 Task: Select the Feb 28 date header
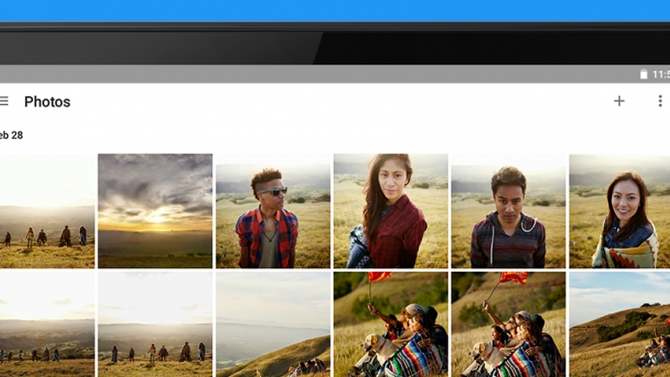11,135
